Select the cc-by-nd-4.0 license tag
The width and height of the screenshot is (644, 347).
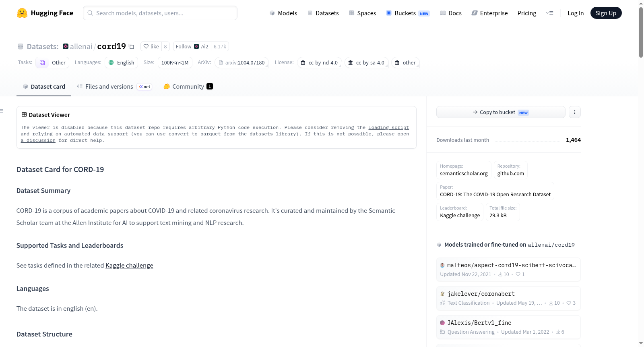point(320,62)
